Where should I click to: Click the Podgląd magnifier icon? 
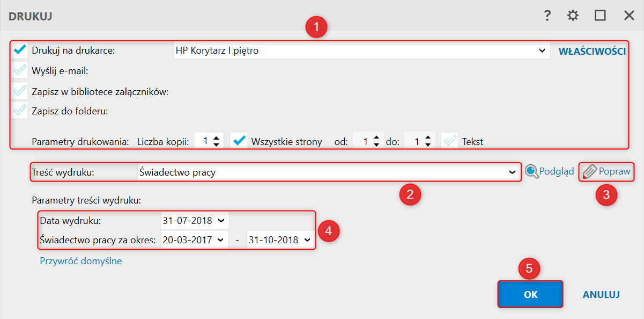531,171
